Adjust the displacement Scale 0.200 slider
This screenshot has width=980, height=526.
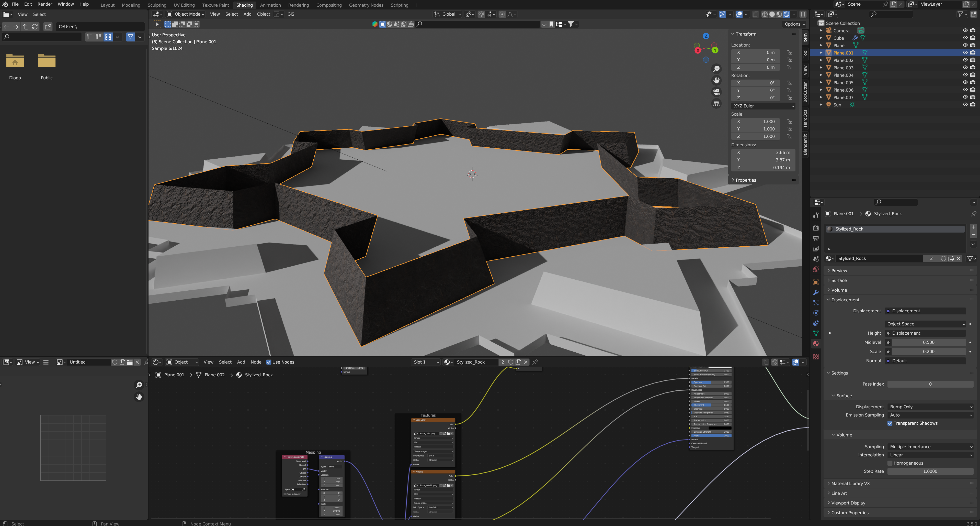[928, 352]
